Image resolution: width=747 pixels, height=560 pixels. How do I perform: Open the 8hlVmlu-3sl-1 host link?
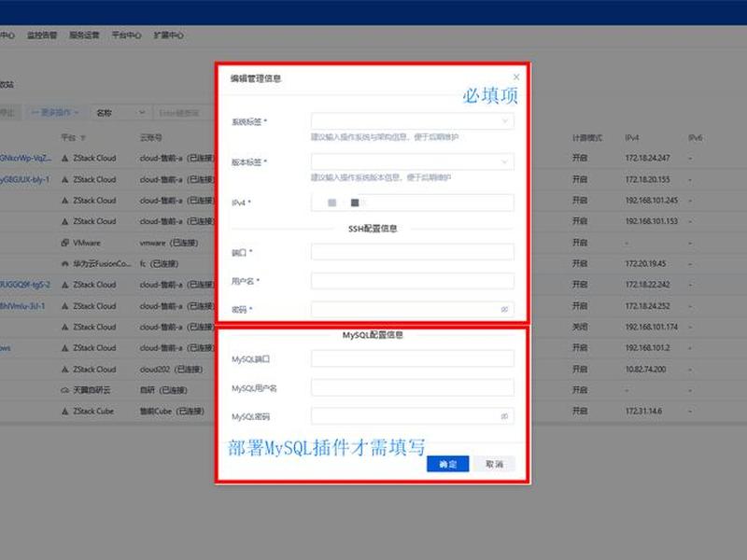[x=22, y=306]
